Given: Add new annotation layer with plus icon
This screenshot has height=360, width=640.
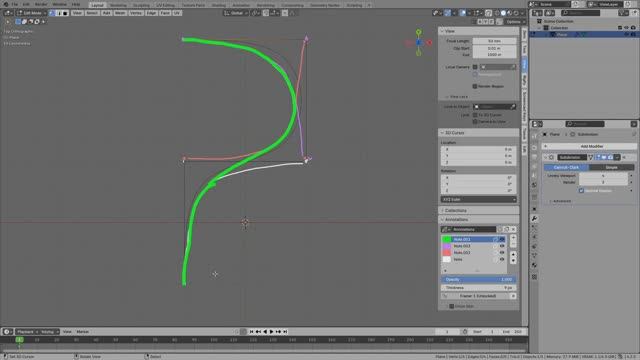Looking at the screenshot, I should pyautogui.click(x=513, y=237).
